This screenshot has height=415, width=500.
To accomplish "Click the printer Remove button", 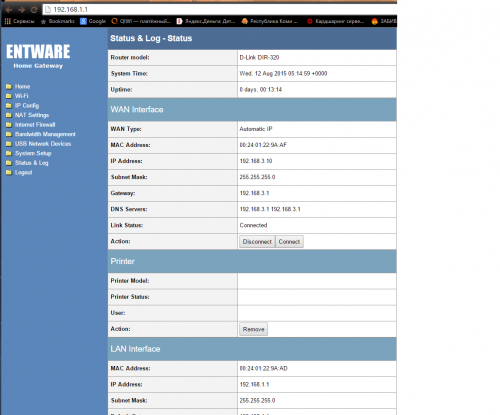I will click(253, 329).
